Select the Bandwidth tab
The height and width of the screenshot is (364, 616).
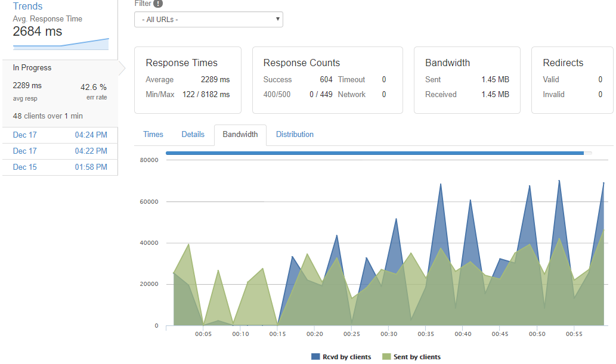[x=240, y=135]
